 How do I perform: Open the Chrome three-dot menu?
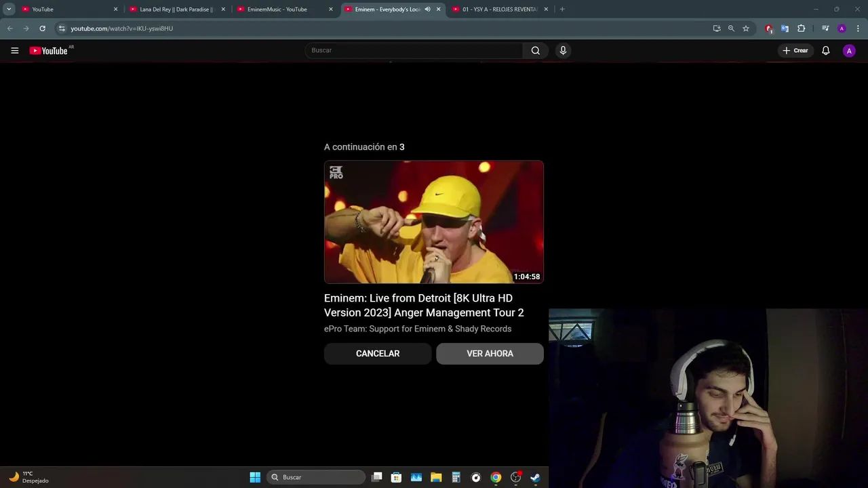click(858, 28)
